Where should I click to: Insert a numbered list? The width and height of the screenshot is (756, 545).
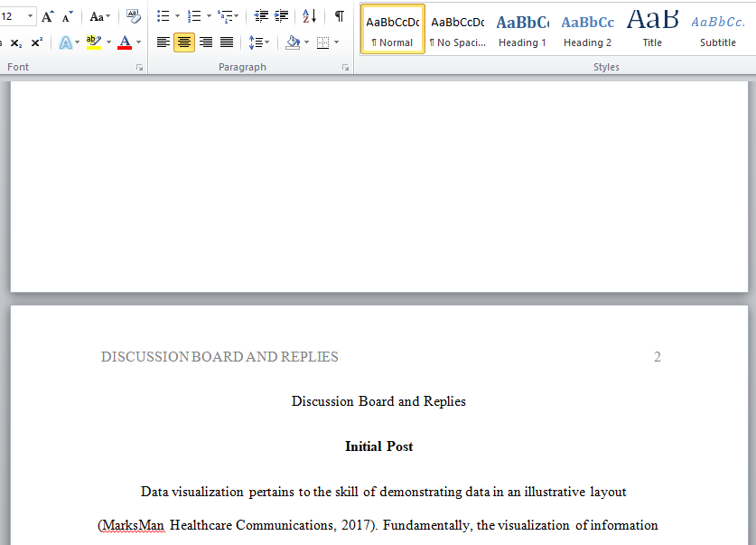[194, 16]
